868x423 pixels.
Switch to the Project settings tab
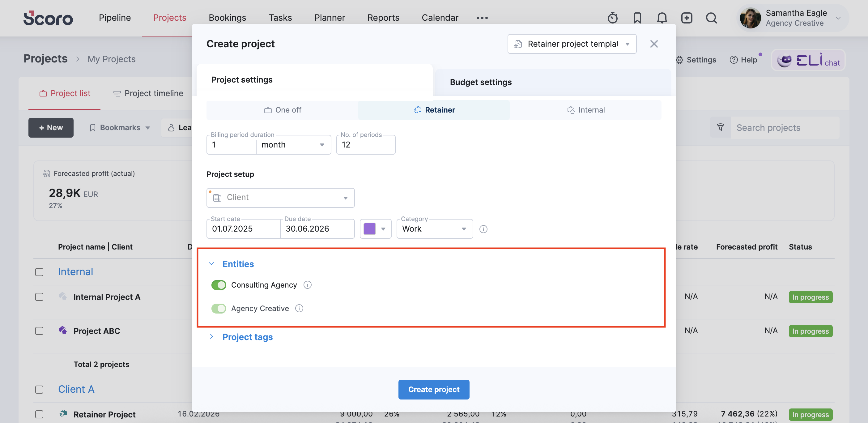click(x=314, y=80)
